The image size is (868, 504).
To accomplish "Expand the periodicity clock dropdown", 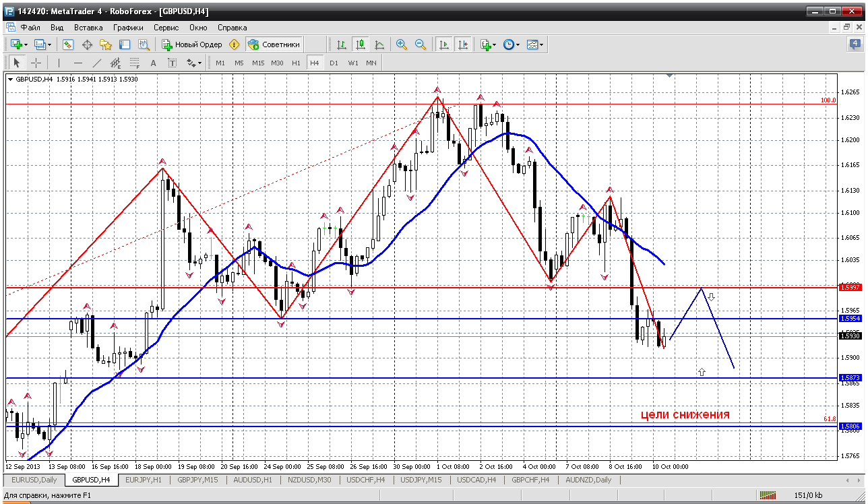I will tap(518, 44).
